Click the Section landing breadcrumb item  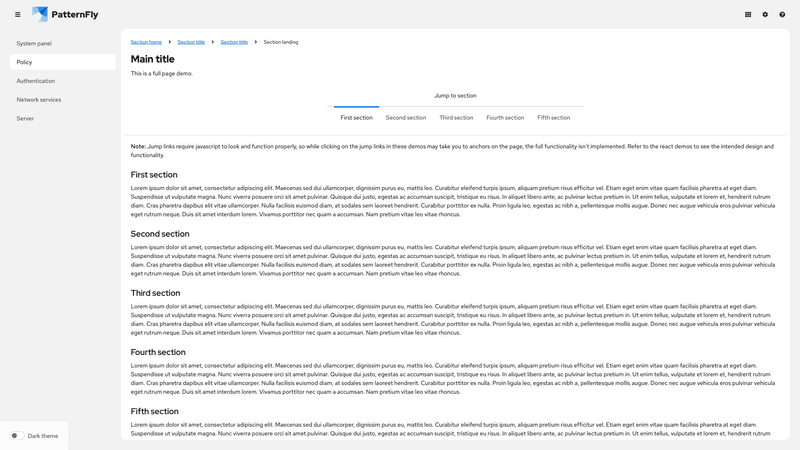[x=281, y=42]
